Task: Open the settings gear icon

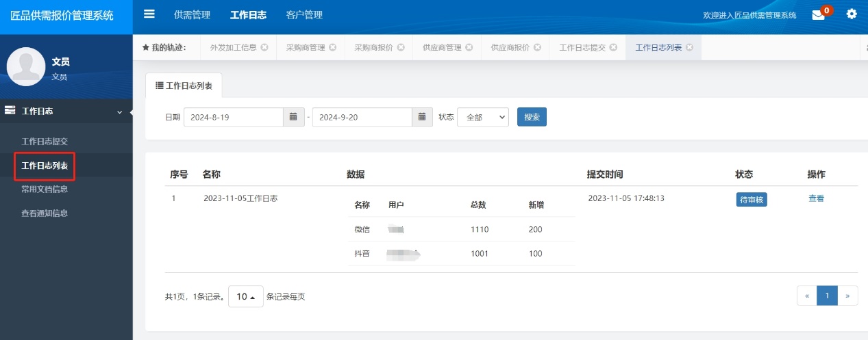Action: (852, 14)
